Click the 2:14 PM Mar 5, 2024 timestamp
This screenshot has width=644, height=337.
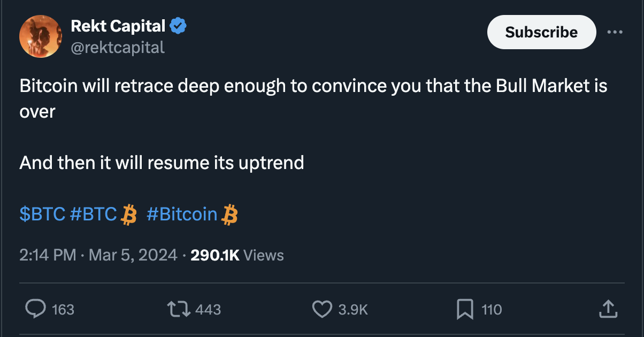tap(98, 255)
